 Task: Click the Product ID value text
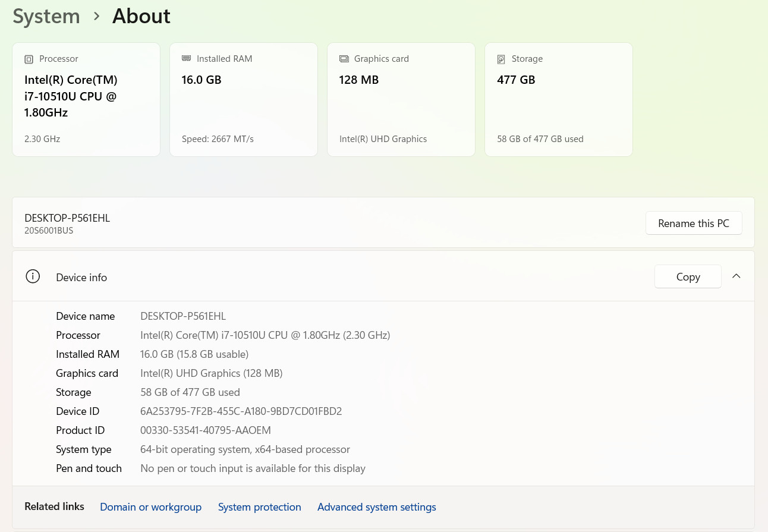pyautogui.click(x=206, y=430)
